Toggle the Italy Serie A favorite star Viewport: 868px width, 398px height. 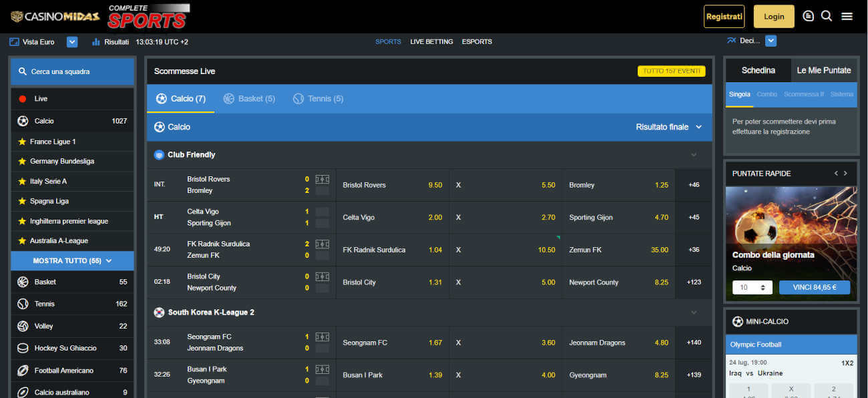tap(22, 181)
